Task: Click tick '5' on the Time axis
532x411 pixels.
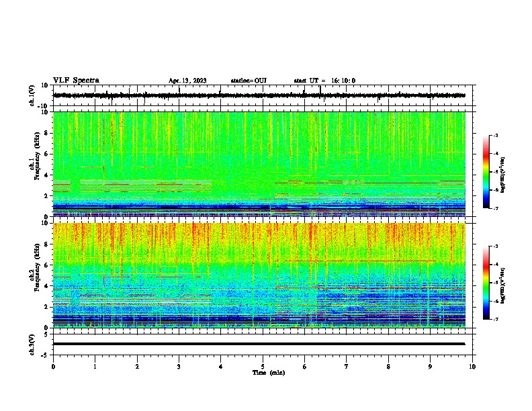Action: [263, 367]
